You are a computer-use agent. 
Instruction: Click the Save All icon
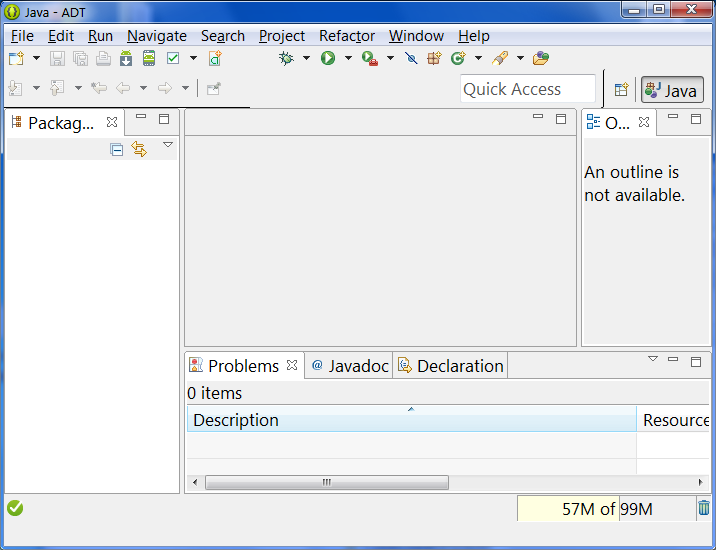point(80,58)
